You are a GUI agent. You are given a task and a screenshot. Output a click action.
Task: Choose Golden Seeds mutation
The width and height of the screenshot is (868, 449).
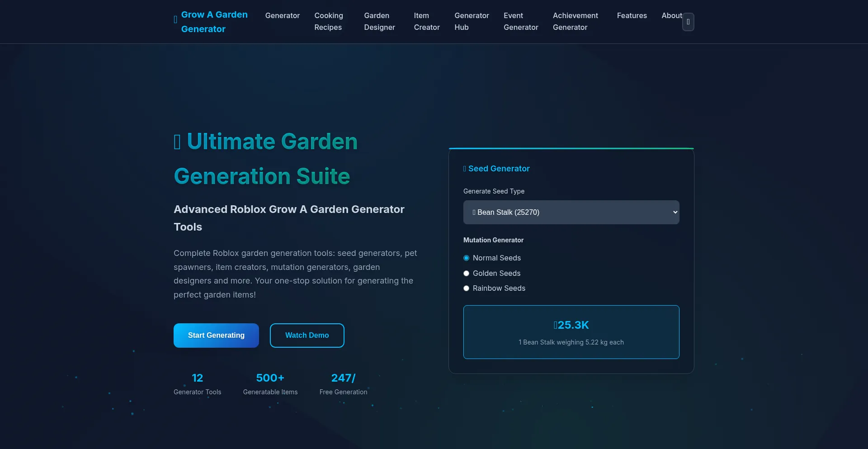click(x=466, y=274)
